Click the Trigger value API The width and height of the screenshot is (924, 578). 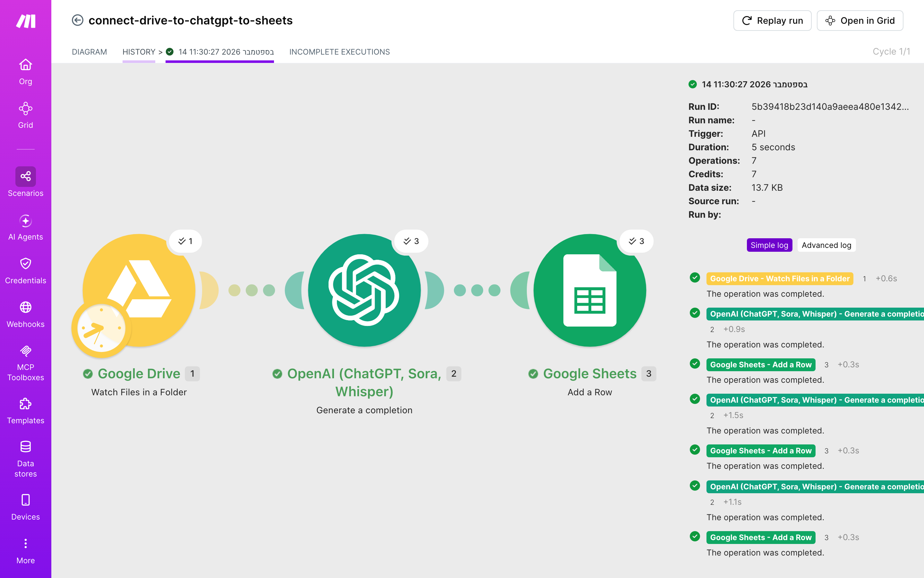[x=759, y=134]
